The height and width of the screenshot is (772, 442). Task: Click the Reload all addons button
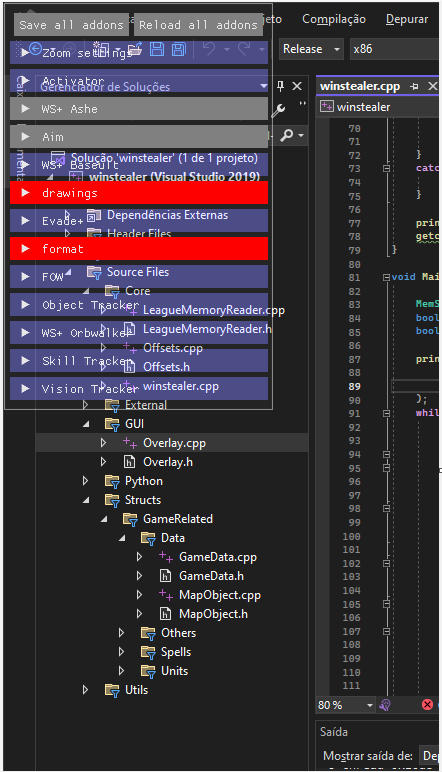[x=198, y=25]
